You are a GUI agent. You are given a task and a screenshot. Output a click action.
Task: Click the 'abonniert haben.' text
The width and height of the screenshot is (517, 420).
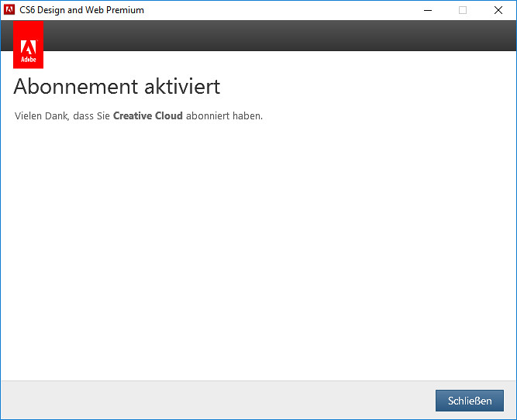tap(224, 115)
